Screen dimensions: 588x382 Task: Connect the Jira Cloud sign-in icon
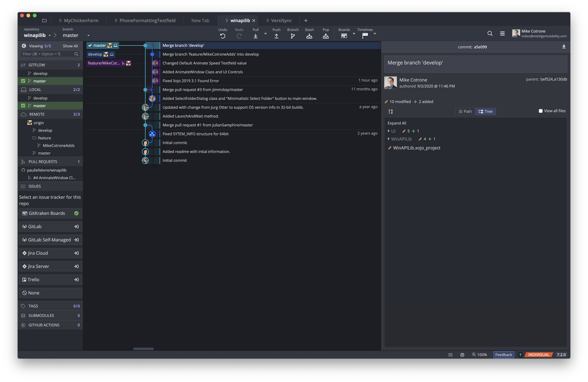pos(76,253)
